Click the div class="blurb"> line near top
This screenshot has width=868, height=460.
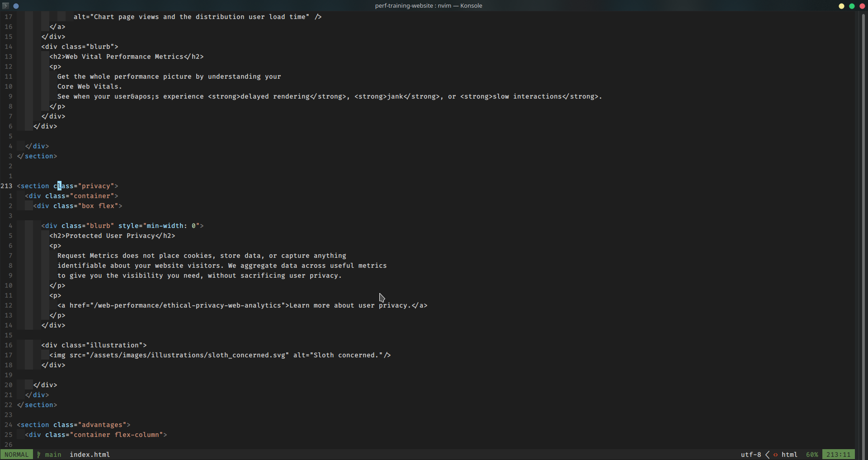[80, 47]
